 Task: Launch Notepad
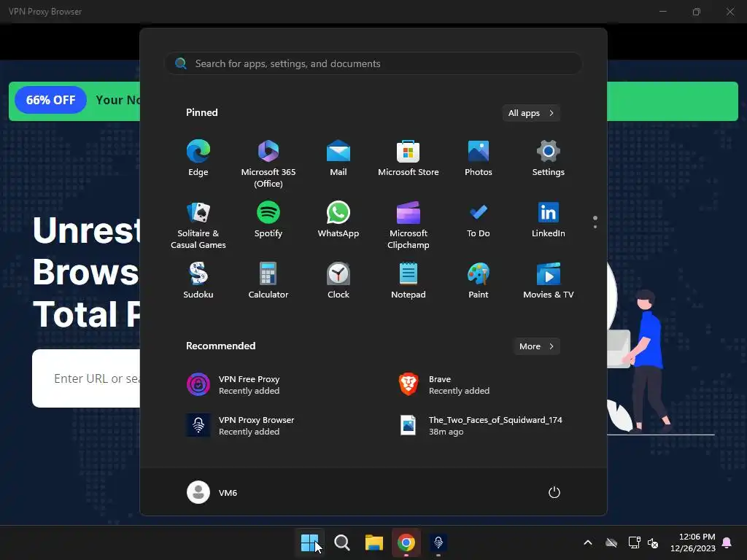(409, 281)
